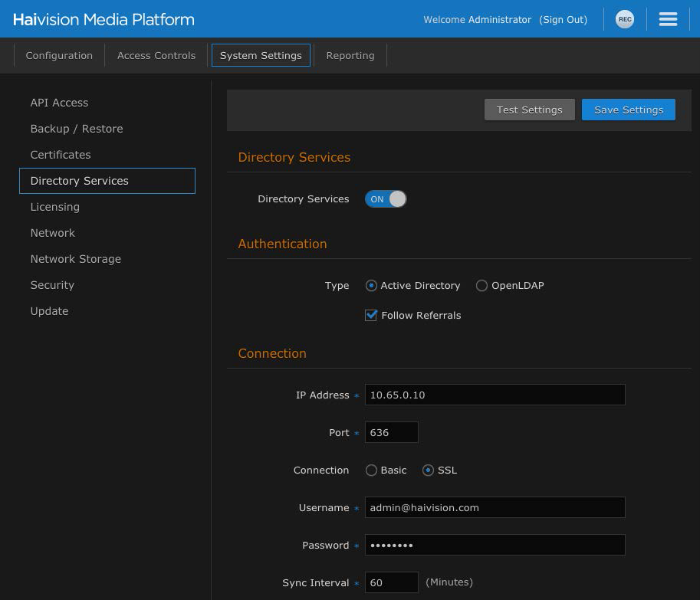Uncheck the Follow Referrals checkbox
Image resolution: width=700 pixels, height=600 pixels.
point(371,316)
